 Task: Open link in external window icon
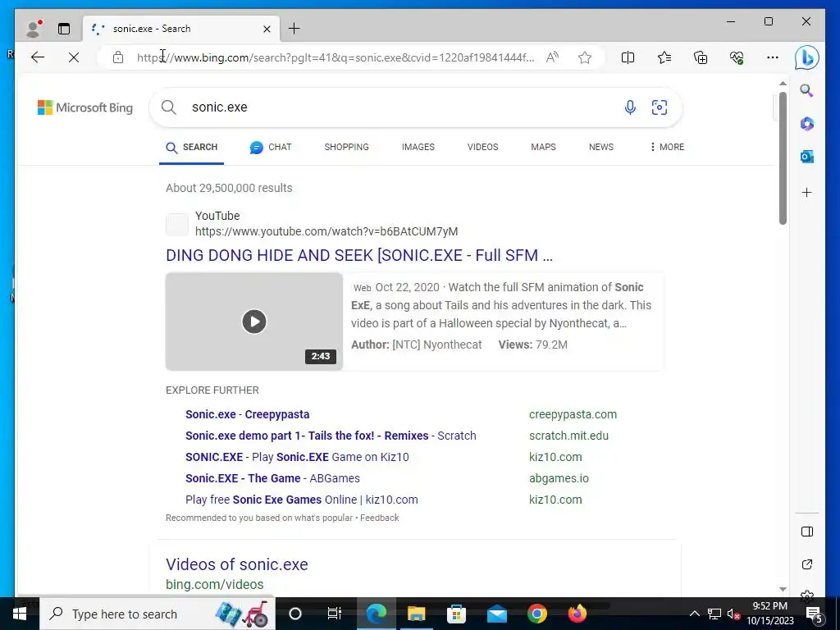[807, 564]
